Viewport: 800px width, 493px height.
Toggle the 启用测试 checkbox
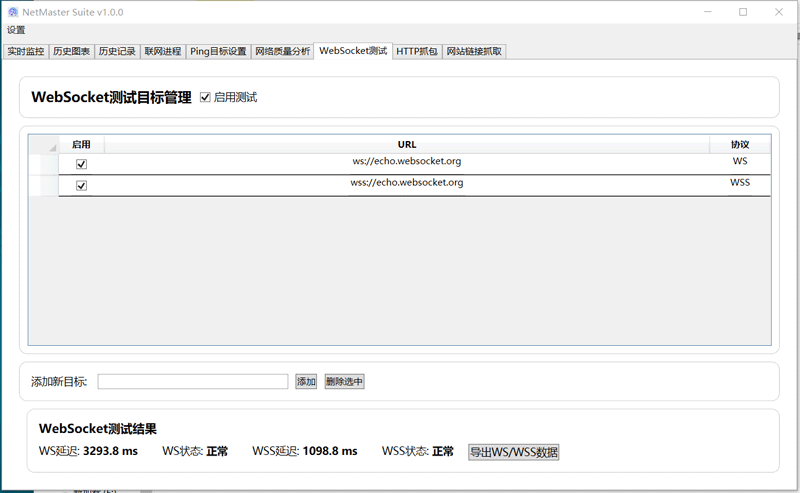(x=205, y=97)
